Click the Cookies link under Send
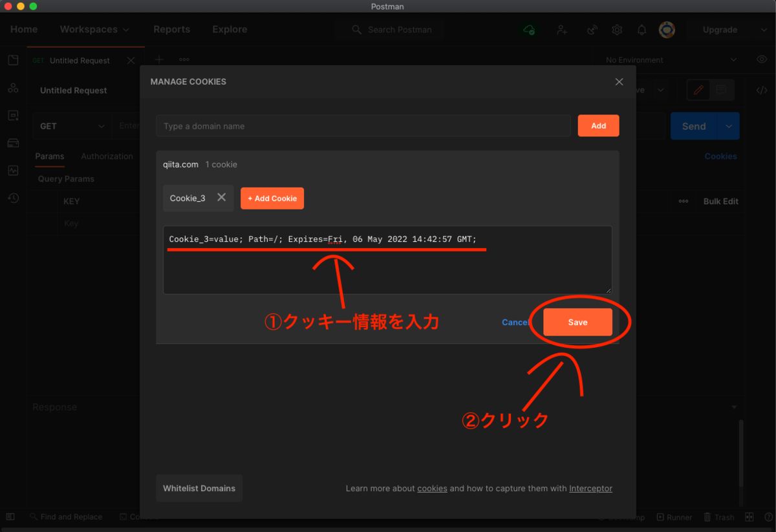776x532 pixels. pyautogui.click(x=720, y=156)
